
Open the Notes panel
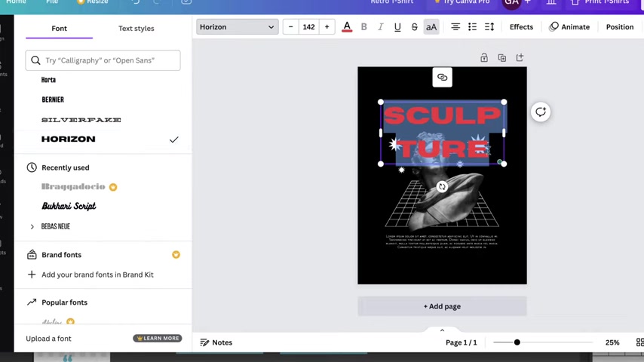[216, 342]
